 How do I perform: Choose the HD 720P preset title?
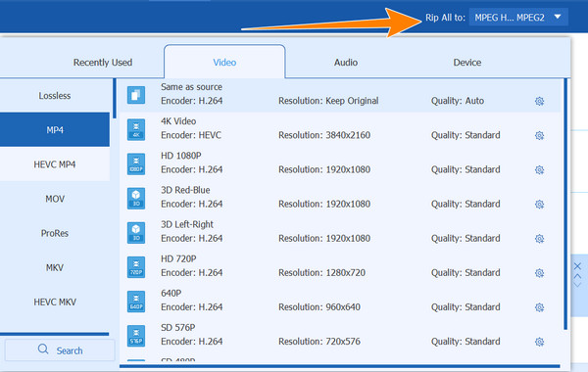coord(178,258)
